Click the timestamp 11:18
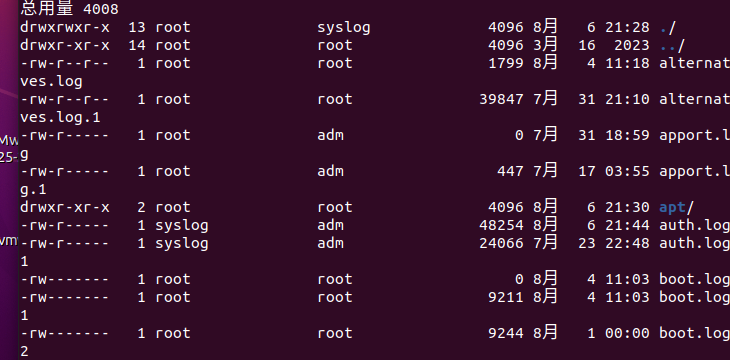Screen dimensions: 730x360 tap(627, 63)
